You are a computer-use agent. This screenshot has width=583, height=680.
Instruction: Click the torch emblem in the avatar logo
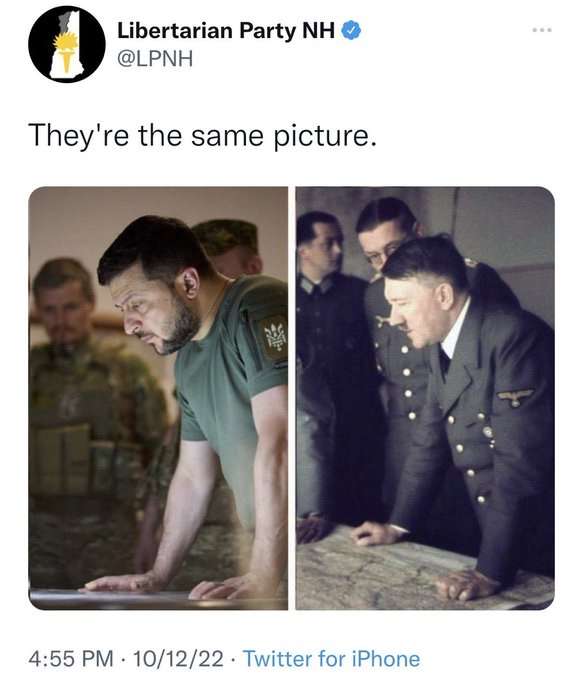click(x=66, y=52)
